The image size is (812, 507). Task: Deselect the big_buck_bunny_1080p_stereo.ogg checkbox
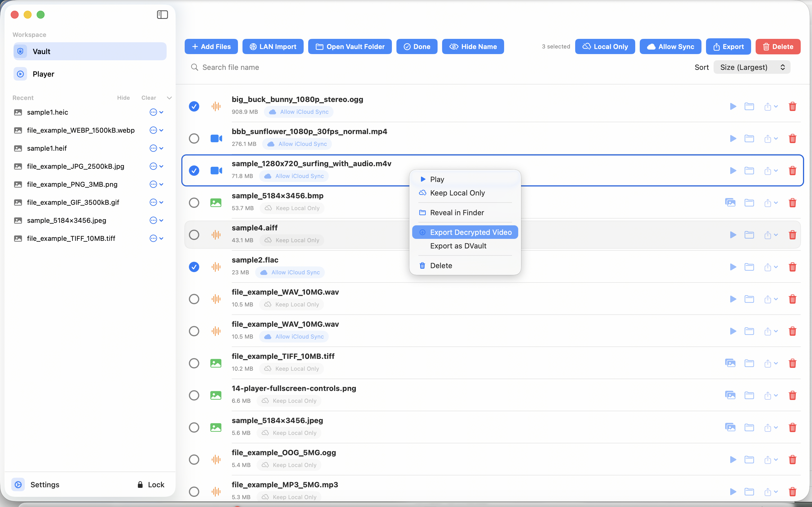[x=194, y=106]
